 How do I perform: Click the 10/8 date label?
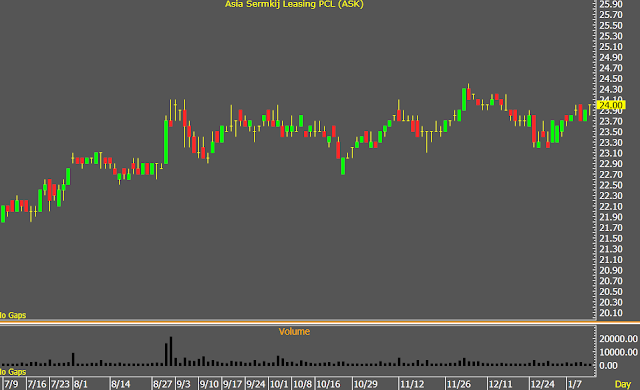tap(302, 384)
